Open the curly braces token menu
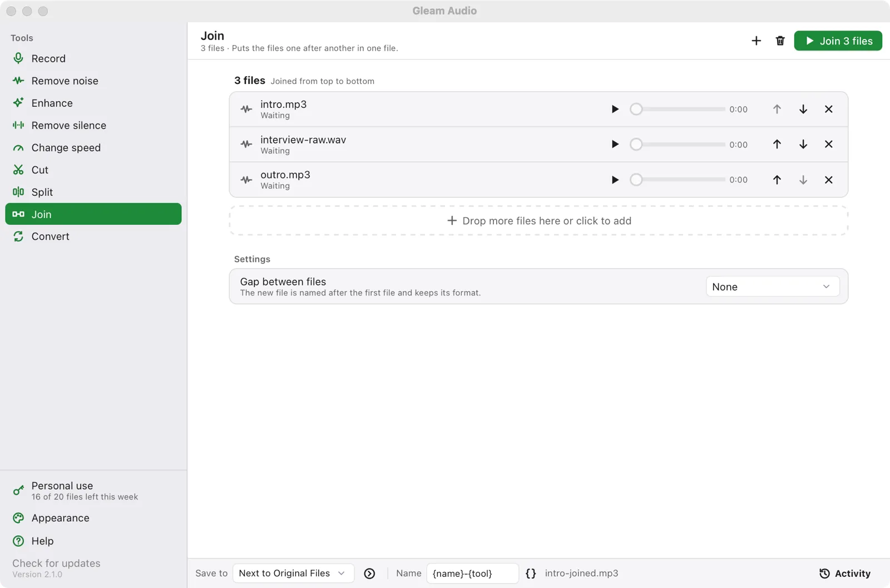The image size is (890, 588). click(x=531, y=574)
